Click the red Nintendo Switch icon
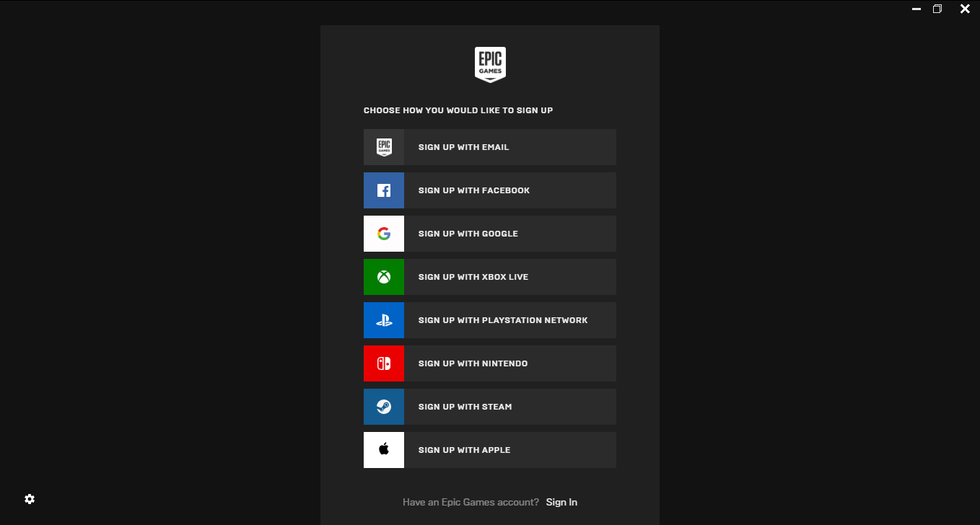 pos(384,363)
